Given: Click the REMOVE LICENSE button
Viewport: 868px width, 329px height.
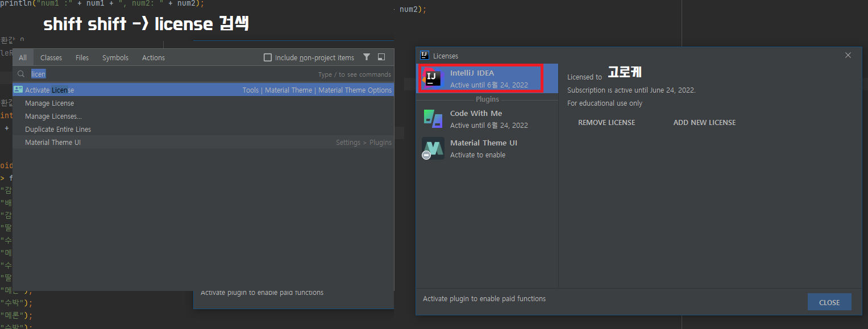Looking at the screenshot, I should pyautogui.click(x=607, y=122).
